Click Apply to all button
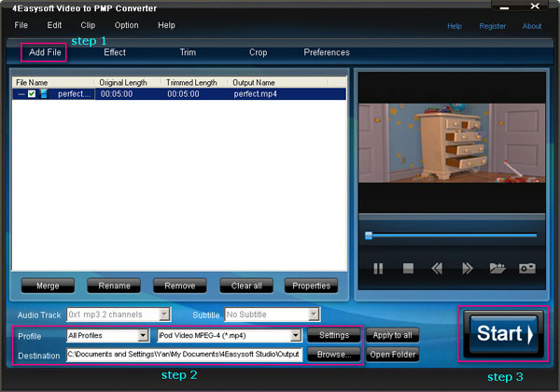The width and height of the screenshot is (560, 392). (x=393, y=335)
